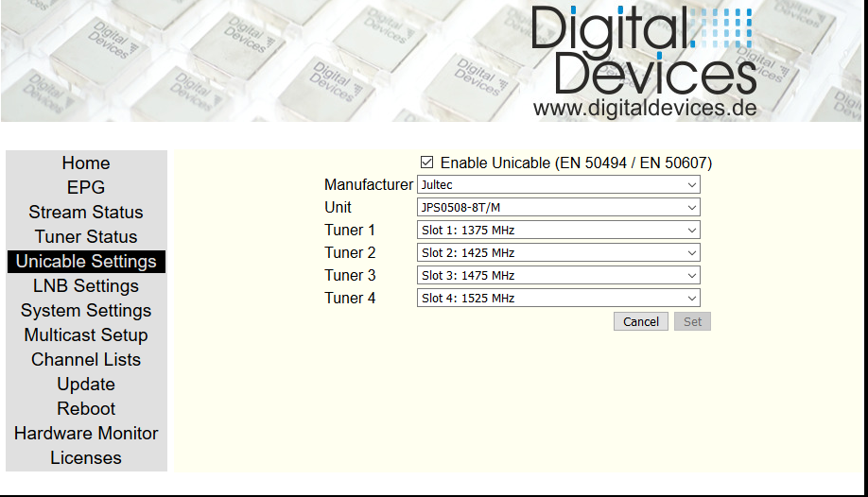868x497 pixels.
Task: Toggle the Enable Unicable checkbox
Action: [x=427, y=163]
